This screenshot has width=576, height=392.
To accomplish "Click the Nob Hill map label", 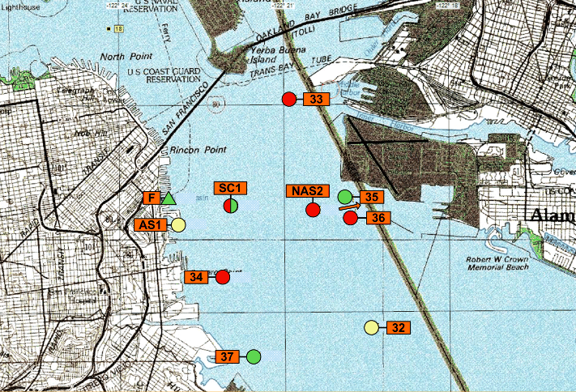I will tap(92, 134).
